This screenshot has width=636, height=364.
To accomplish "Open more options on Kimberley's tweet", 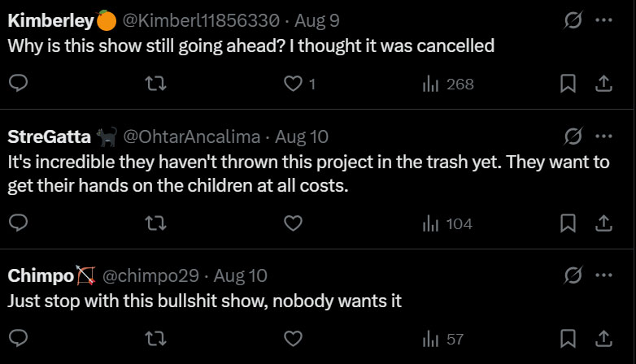I will click(x=604, y=21).
